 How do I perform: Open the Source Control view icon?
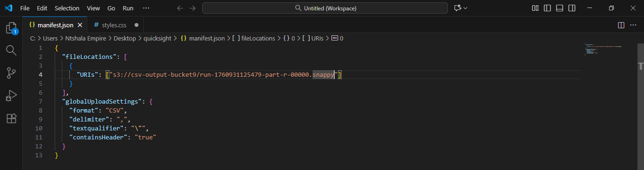tap(11, 73)
